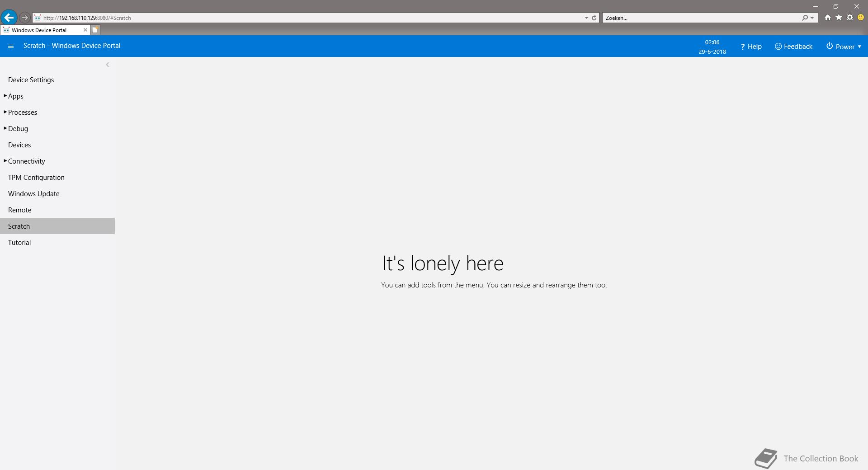Open Device Settings page
The width and height of the screenshot is (868, 470).
tap(31, 80)
